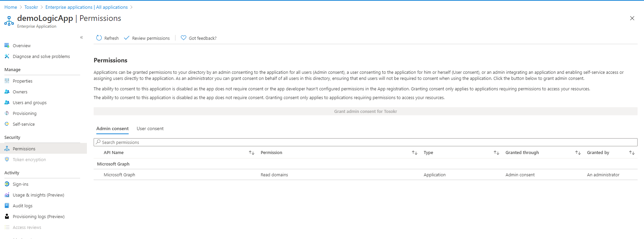Screen dimensions: 644x239
Task: Click the Permissions icon in the sidebar
Action: coord(7,149)
